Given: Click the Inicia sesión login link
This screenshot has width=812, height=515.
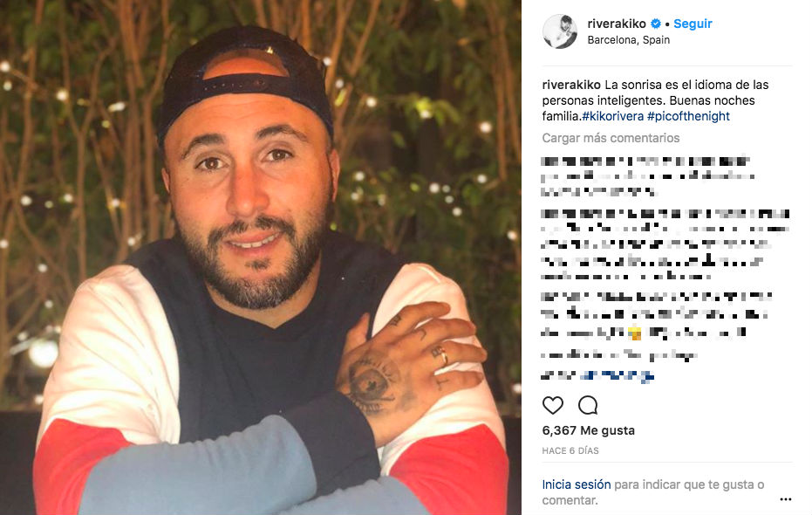Looking at the screenshot, I should (x=577, y=484).
